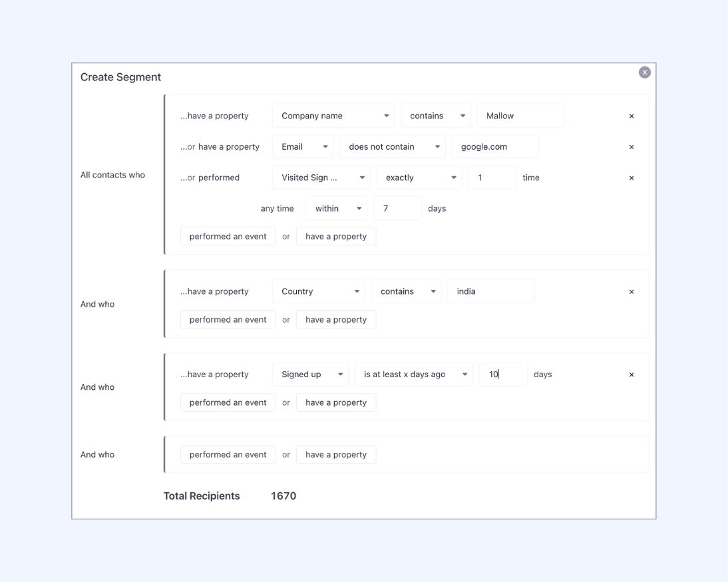The height and width of the screenshot is (582, 728).
Task: Open the exactly frequency dropdown
Action: [x=419, y=178]
